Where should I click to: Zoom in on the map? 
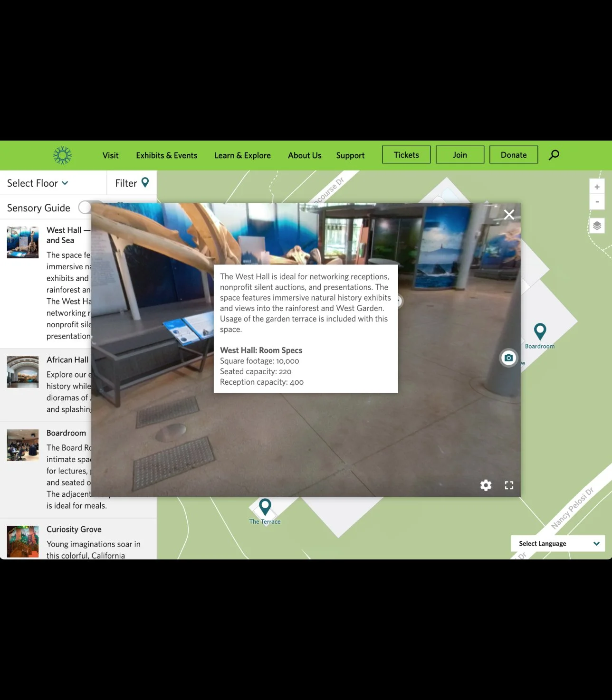[597, 187]
